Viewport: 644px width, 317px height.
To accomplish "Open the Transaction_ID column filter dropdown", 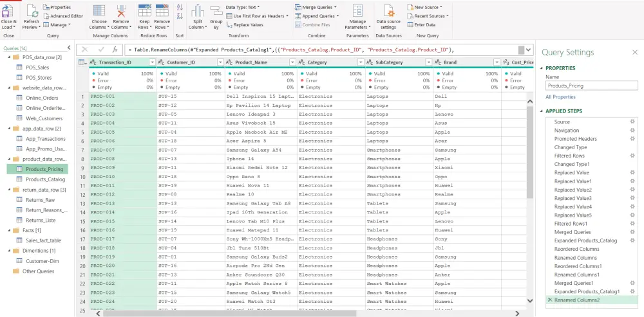I will click(x=152, y=62).
